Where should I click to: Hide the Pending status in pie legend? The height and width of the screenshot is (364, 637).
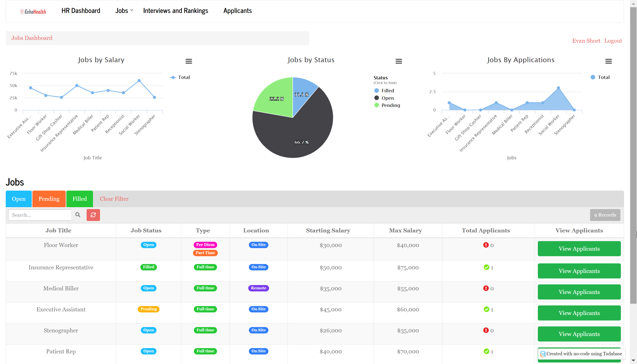tap(387, 105)
